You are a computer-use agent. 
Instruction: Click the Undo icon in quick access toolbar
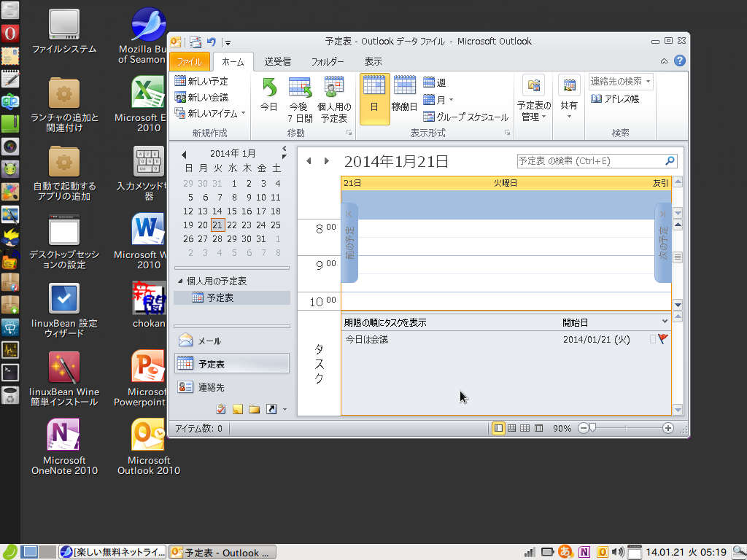point(211,42)
